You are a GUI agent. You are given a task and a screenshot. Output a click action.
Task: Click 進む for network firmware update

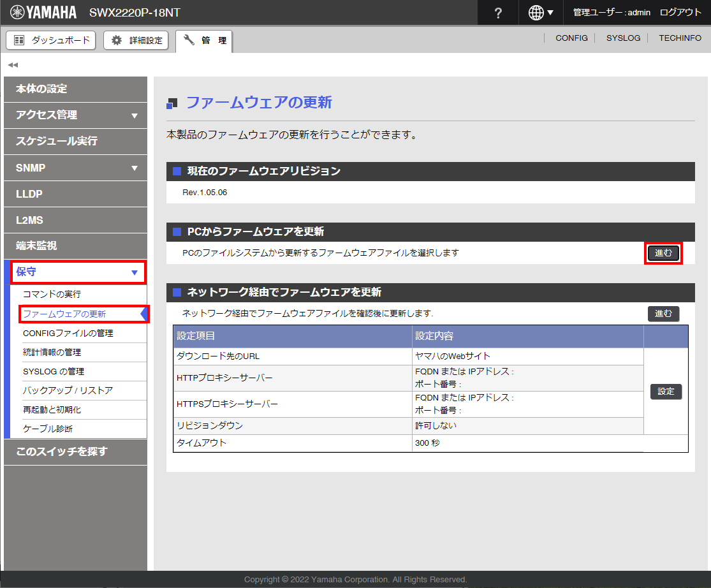pyautogui.click(x=663, y=314)
